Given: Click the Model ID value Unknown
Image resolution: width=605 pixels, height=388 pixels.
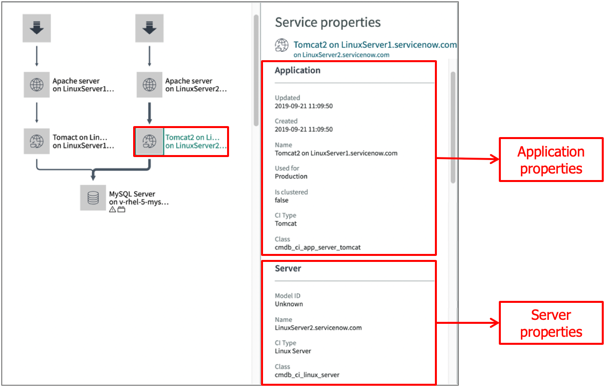Looking at the screenshot, I should 289,304.
